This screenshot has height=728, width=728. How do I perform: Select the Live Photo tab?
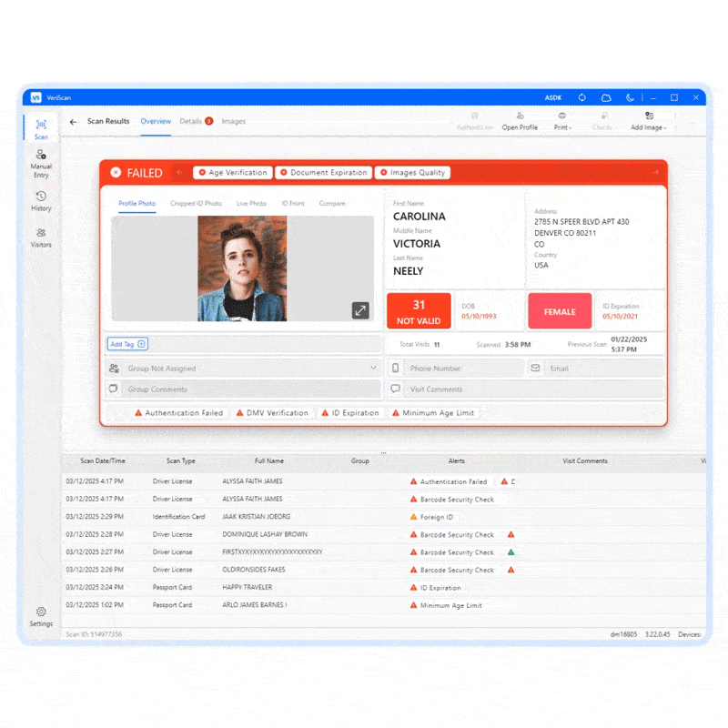(x=251, y=203)
